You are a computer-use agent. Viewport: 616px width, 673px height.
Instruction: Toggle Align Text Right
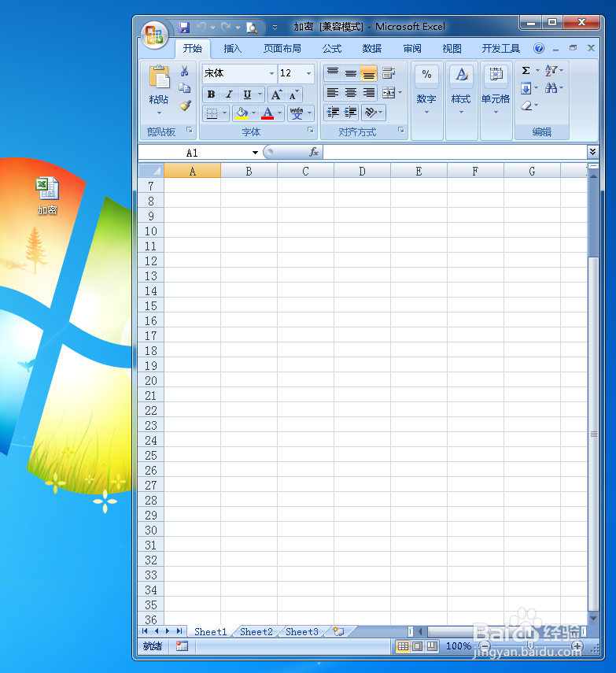pos(369,93)
